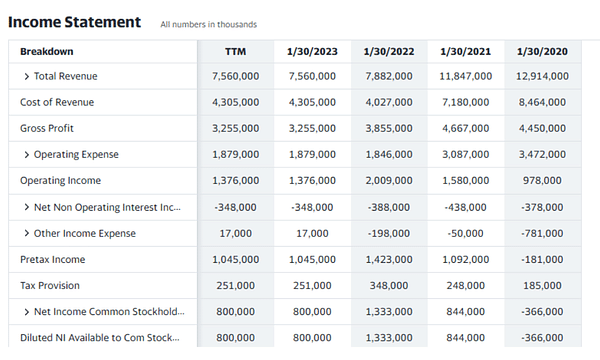Select the 1/30/2021 column header
Viewport: 600px width, 360px height.
coord(465,52)
